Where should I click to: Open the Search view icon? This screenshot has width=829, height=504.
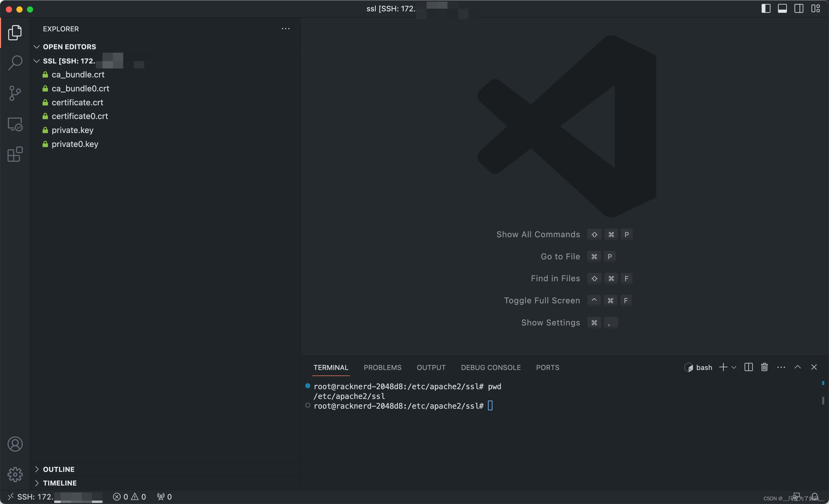(15, 63)
